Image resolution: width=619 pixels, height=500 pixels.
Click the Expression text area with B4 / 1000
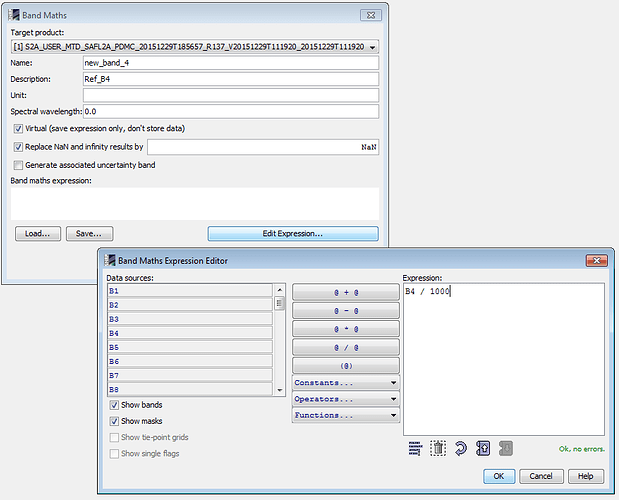pyautogui.click(x=504, y=359)
